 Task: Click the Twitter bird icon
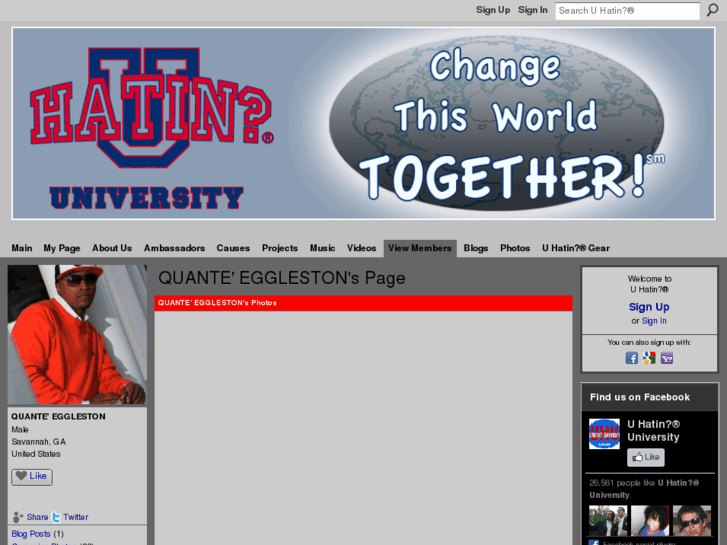click(56, 517)
